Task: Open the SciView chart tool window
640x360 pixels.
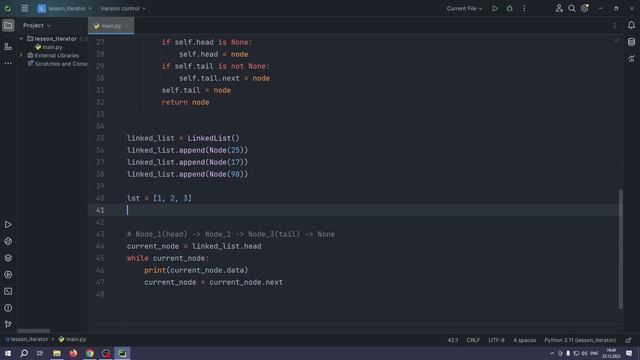Action: [x=631, y=59]
